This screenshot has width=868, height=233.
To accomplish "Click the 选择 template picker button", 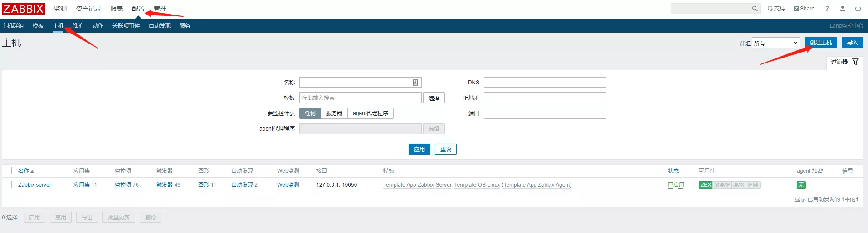I will coord(434,98).
